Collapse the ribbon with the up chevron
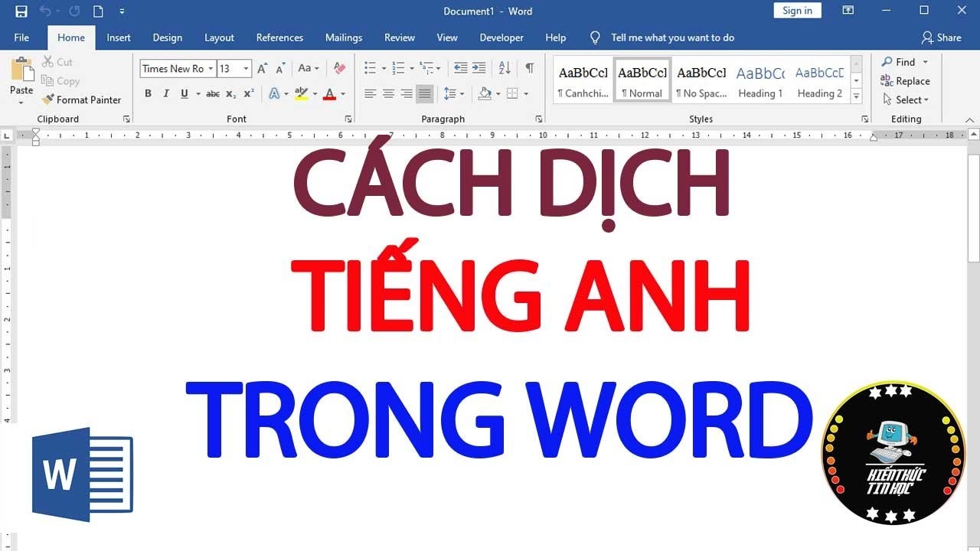 coord(970,120)
